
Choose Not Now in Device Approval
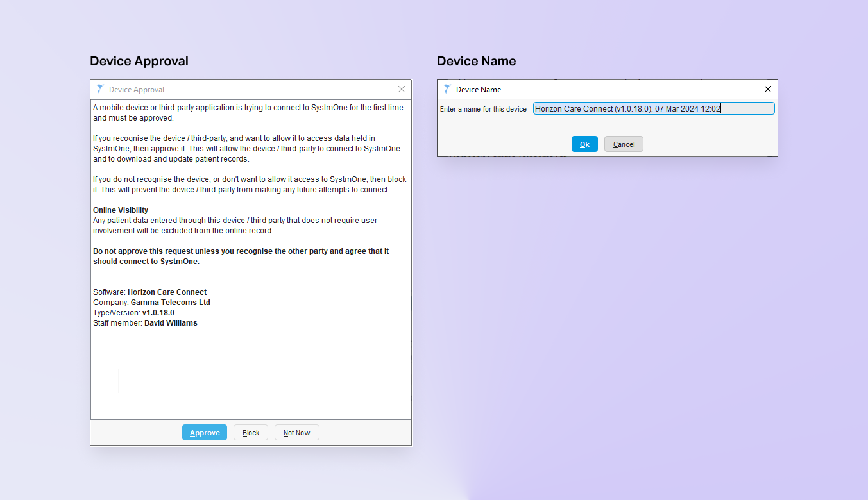point(296,433)
